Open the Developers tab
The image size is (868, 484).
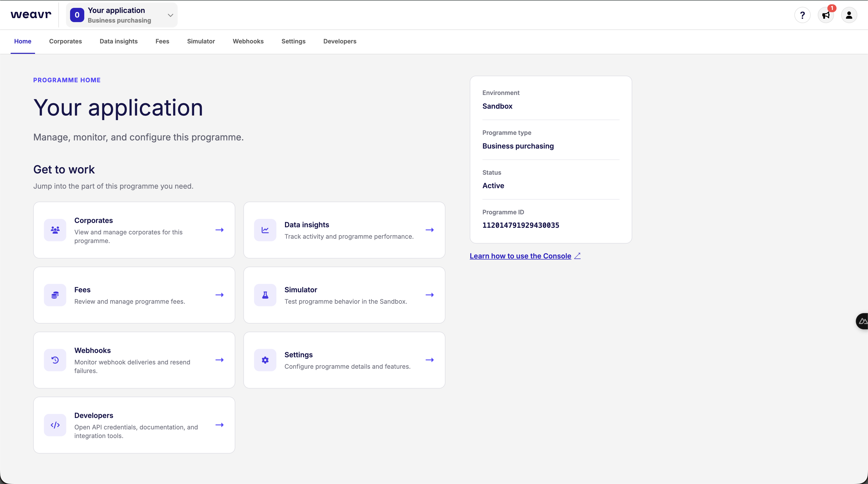(340, 41)
